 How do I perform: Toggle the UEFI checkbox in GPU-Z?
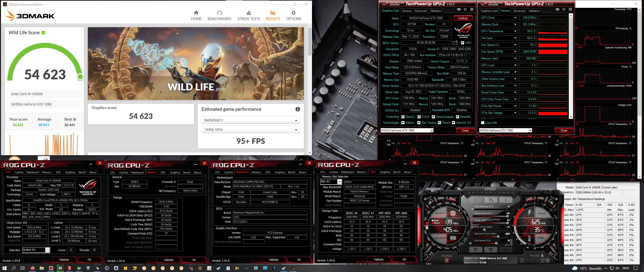(x=462, y=43)
